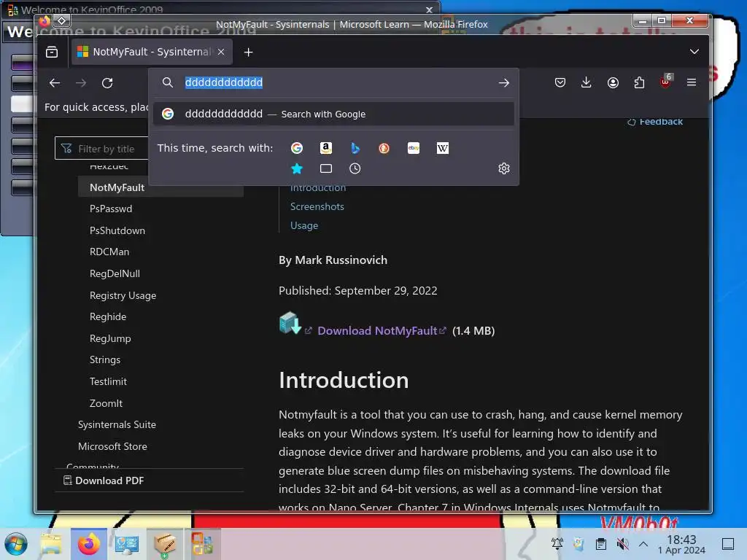Viewport: 747px width, 560px height.
Task: Open Testlimit in the sidebar
Action: (108, 381)
